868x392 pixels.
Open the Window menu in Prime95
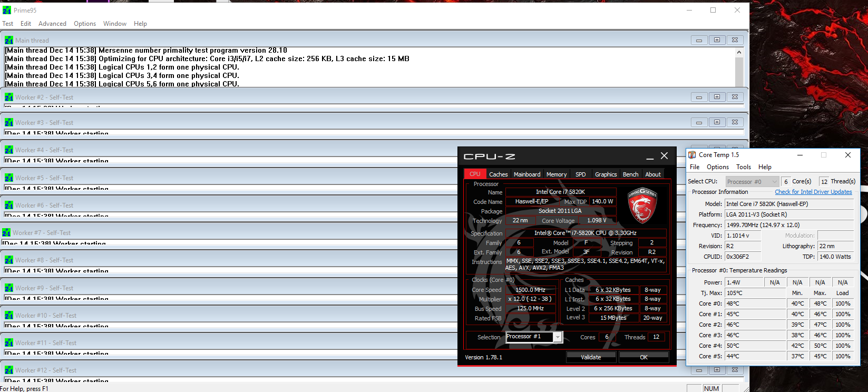point(115,24)
